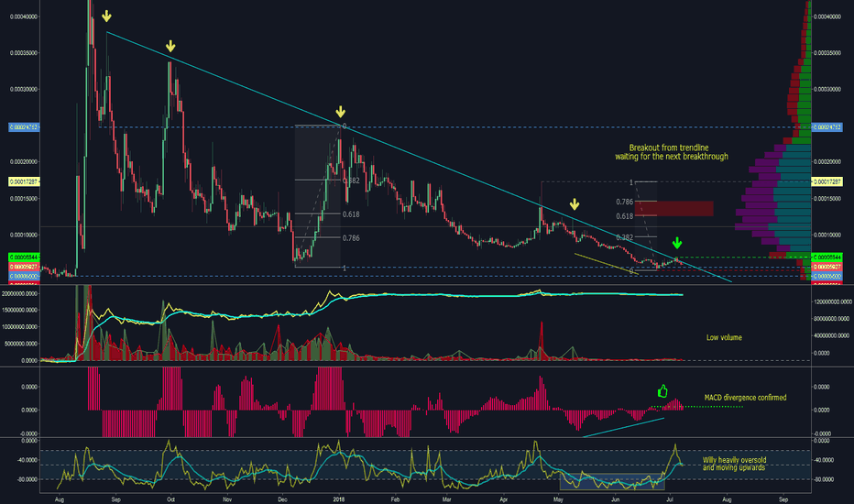The image size is (854, 504).
Task: Click the Dec label on the time axis
Action: (x=282, y=499)
